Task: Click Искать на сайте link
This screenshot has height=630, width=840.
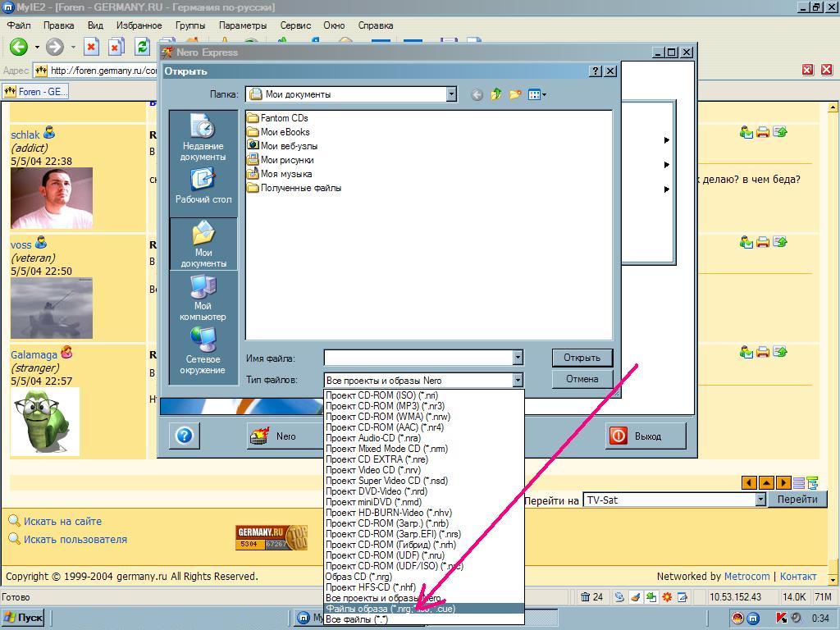Action: pos(62,521)
